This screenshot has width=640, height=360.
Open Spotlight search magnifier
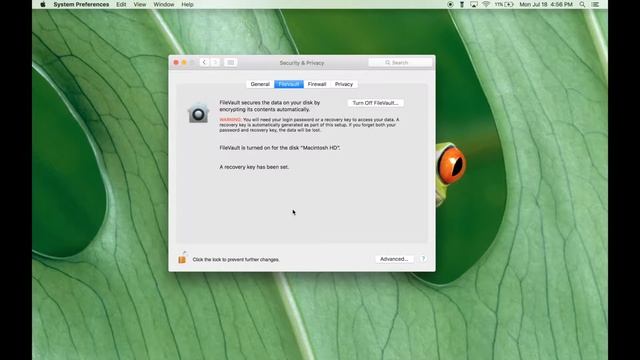click(x=582, y=4)
